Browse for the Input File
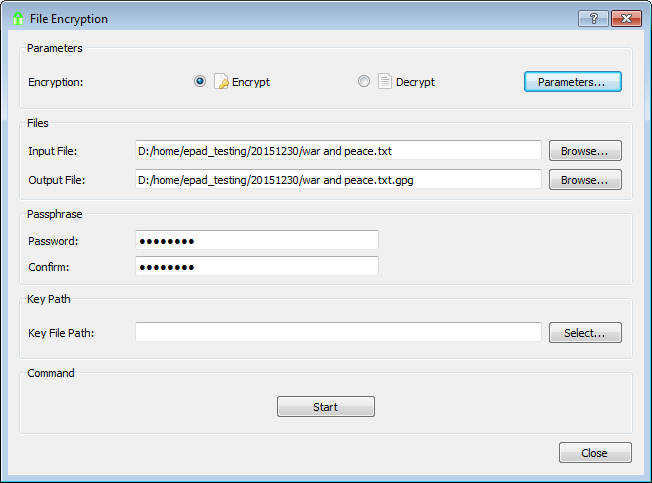The height and width of the screenshot is (483, 652). tap(585, 150)
